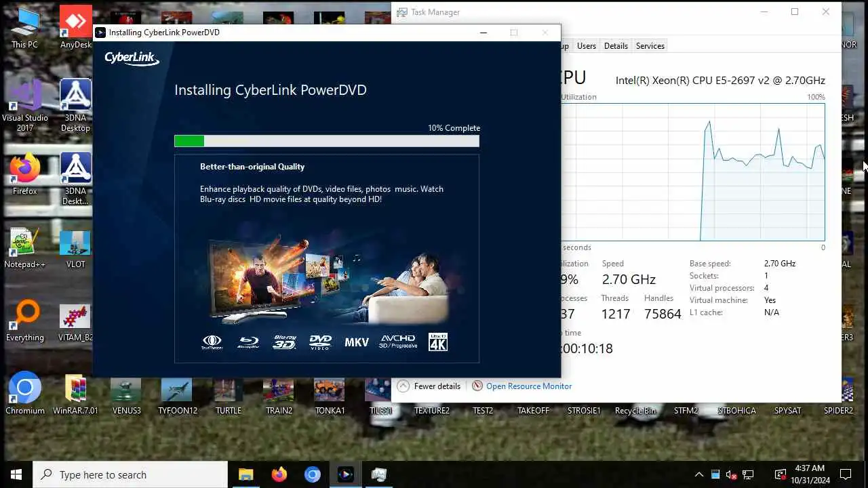
Task: Switch to the Services tab in Task Manager
Action: (650, 46)
